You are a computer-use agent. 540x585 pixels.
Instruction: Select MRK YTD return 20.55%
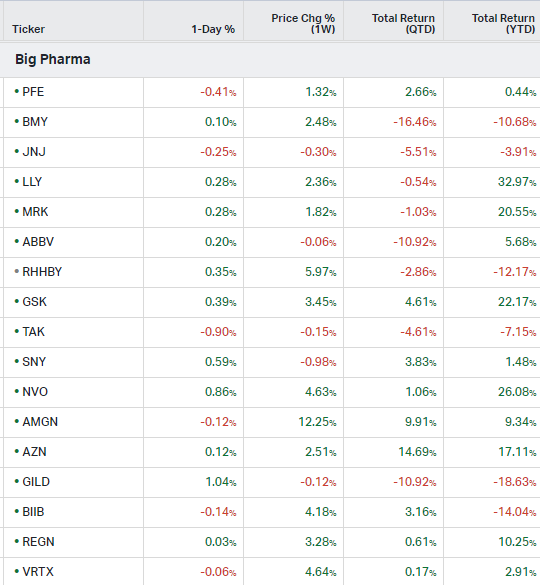517,212
